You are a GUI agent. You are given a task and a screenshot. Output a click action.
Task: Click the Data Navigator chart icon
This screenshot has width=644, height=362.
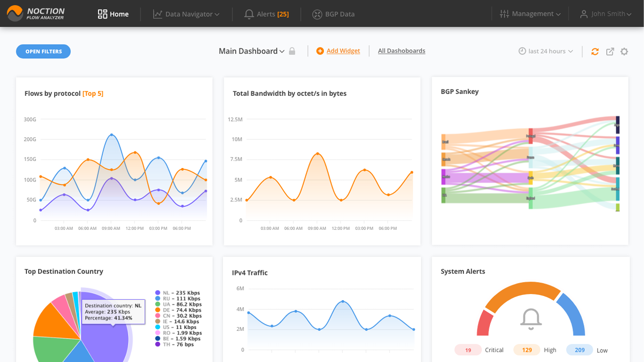[x=157, y=14]
